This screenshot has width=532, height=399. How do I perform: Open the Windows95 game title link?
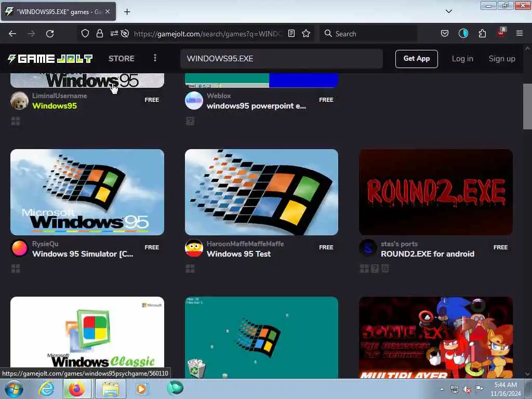point(55,106)
